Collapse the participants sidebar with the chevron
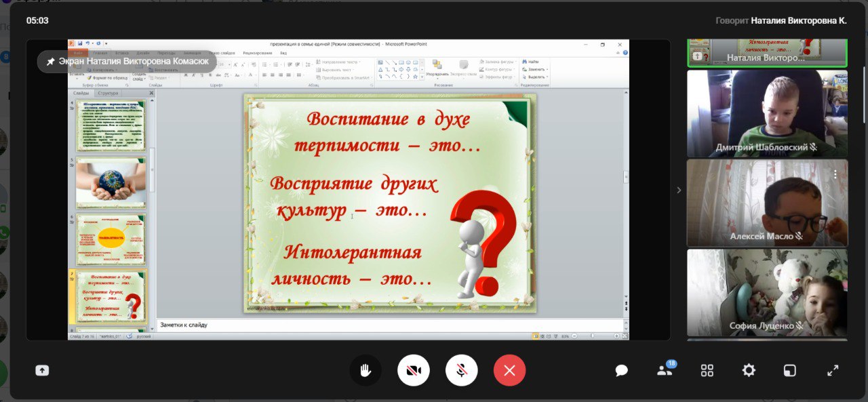 point(679,190)
